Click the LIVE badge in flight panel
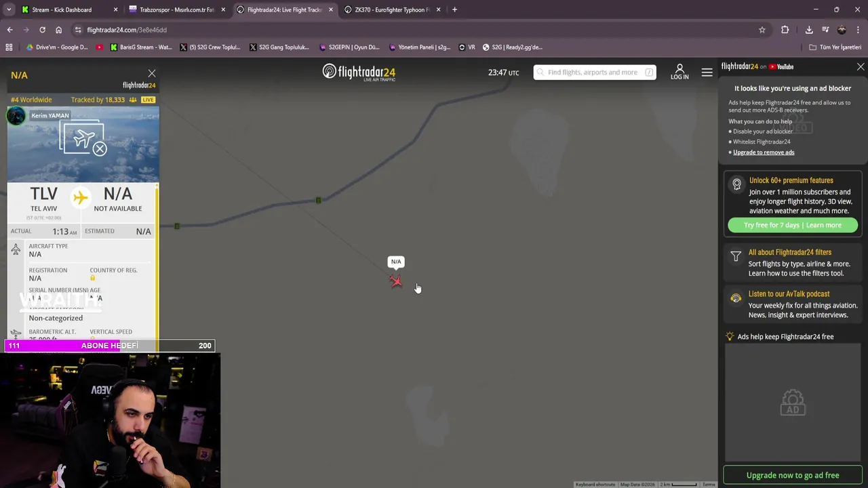The height and width of the screenshot is (488, 868). 148,100
